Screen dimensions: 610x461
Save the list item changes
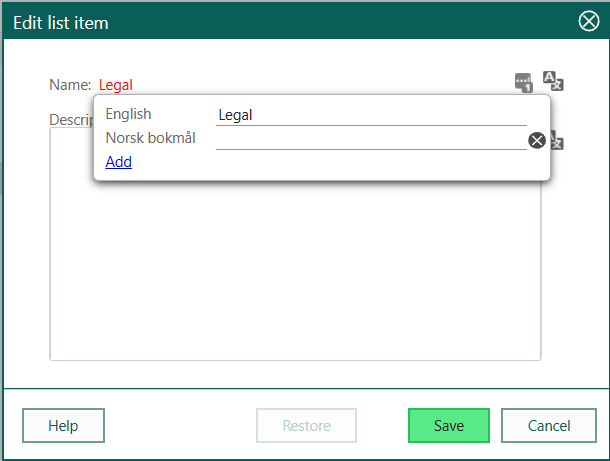coord(448,425)
